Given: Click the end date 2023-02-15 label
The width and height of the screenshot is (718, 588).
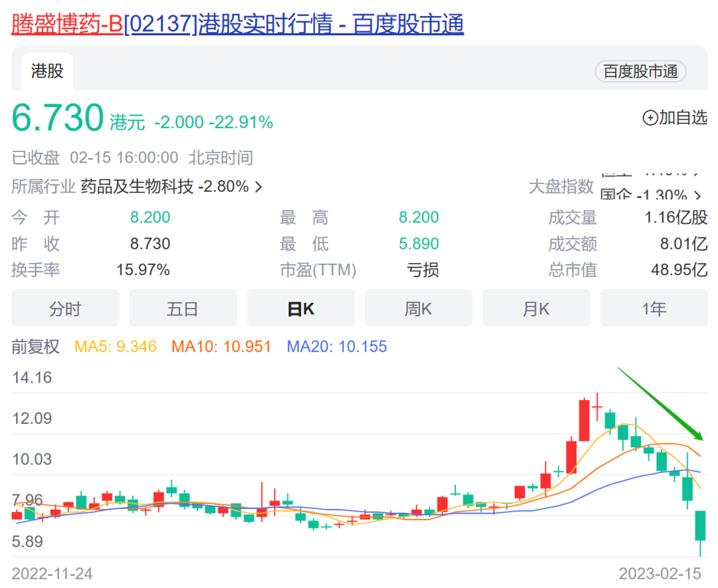Looking at the screenshot, I should (660, 573).
